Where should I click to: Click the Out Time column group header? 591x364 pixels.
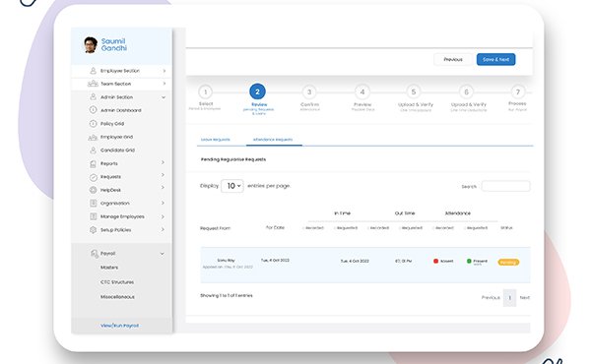(405, 213)
